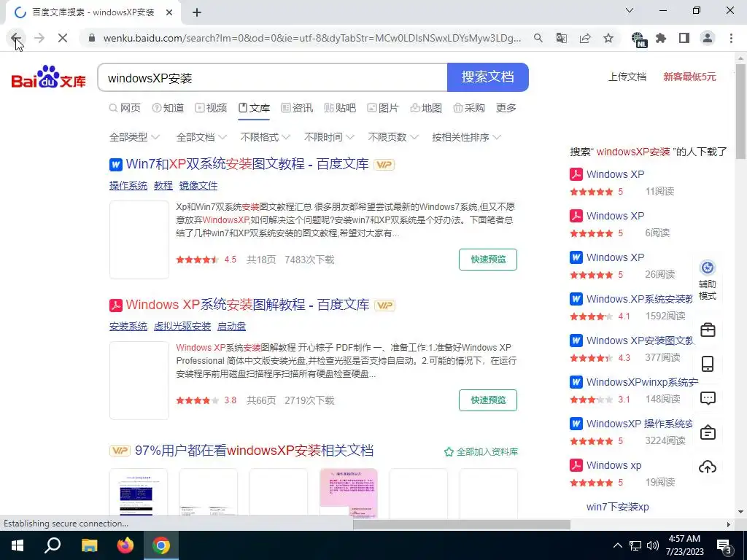Switch to the 知道 search tab

(168, 108)
